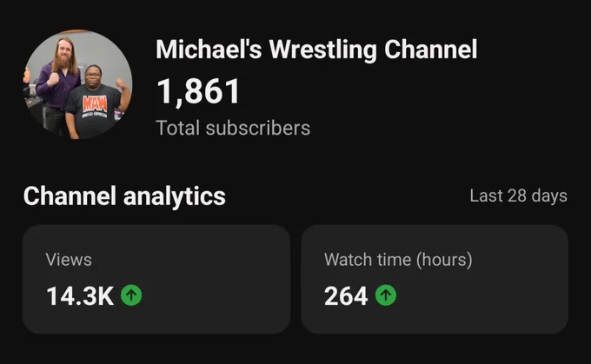Click the Views label text
This screenshot has width=591, height=364.
69,260
